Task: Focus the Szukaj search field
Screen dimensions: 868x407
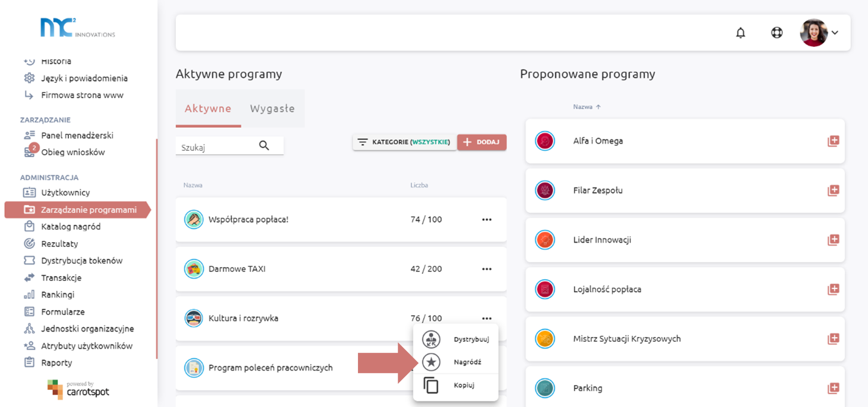Action: tap(216, 147)
